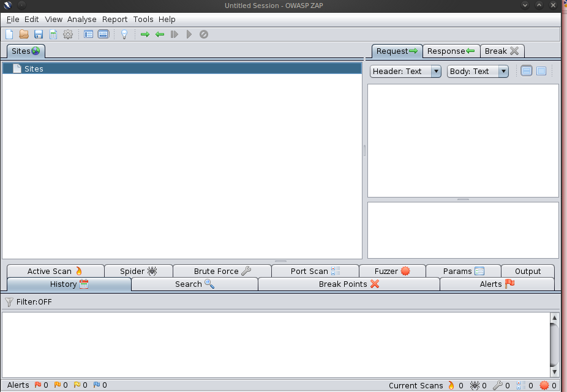
Task: Click the history list scrollbar up arrow
Action: tap(554, 317)
